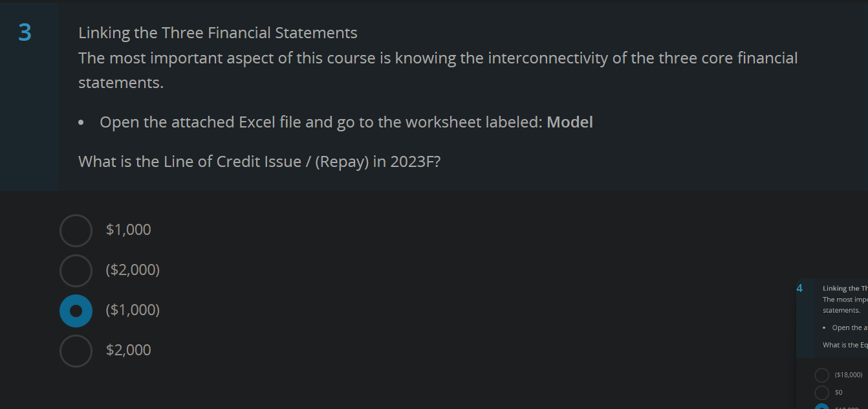Click the Linking the Three Financial Statements title

[217, 32]
